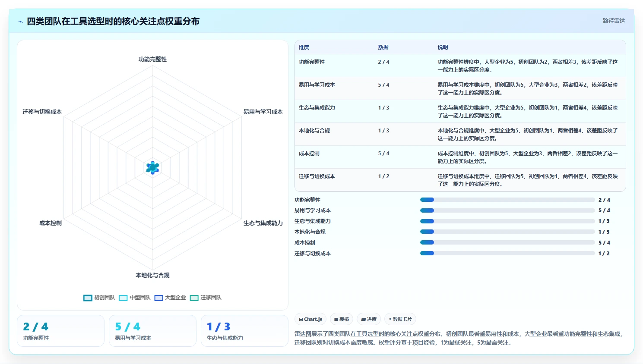Click the 2 / 4 功能完整性 data card
Viewport: 643px width, 364px height.
60,331
